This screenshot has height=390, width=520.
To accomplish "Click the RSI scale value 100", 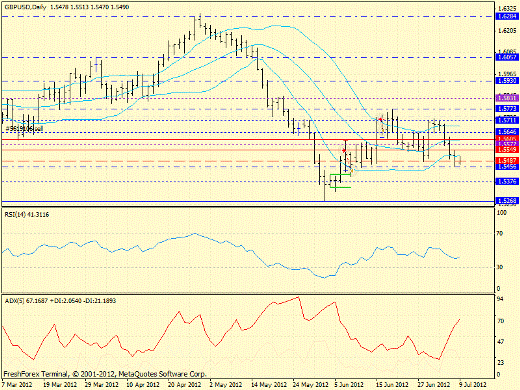I will [x=502, y=213].
